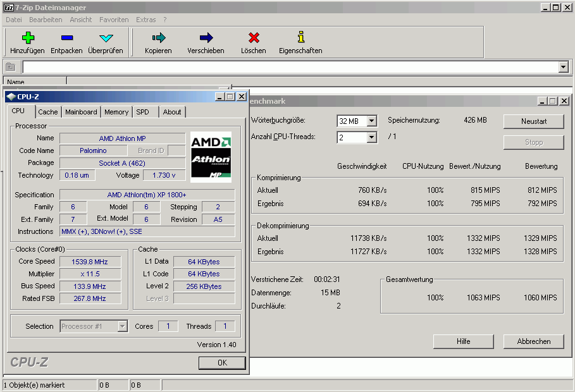Click the Stopp button
The height and width of the screenshot is (392, 575).
coord(533,142)
